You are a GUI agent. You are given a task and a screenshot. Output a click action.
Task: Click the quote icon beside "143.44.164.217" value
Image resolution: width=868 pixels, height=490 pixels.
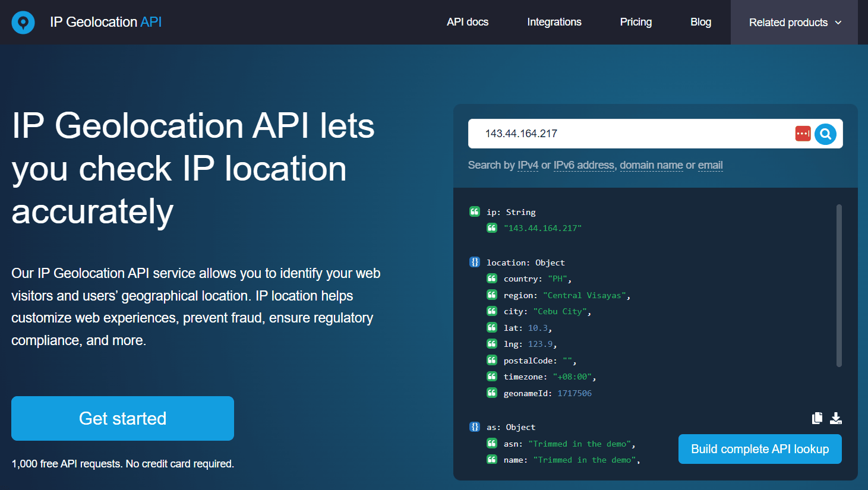tap(492, 227)
